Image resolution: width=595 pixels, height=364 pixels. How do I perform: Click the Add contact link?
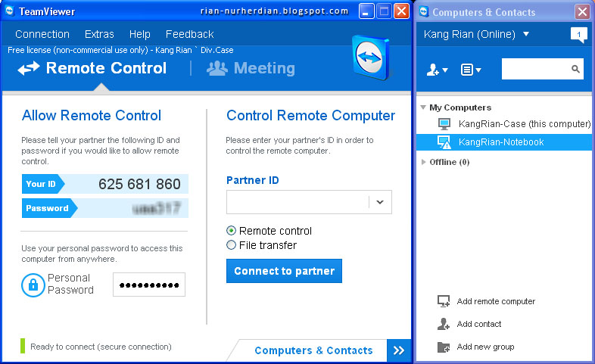tap(479, 324)
